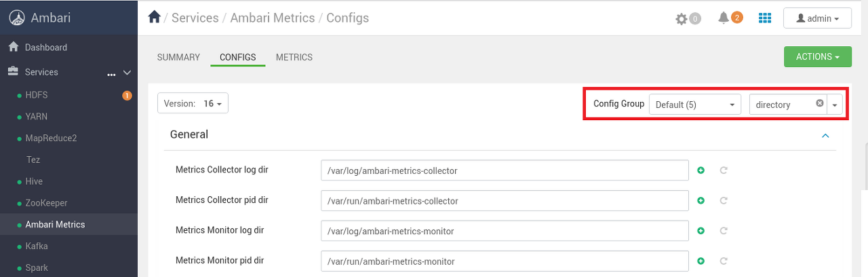The height and width of the screenshot is (277, 868).
Task: Focus the Metrics Collector pid dir field
Action: tap(505, 201)
